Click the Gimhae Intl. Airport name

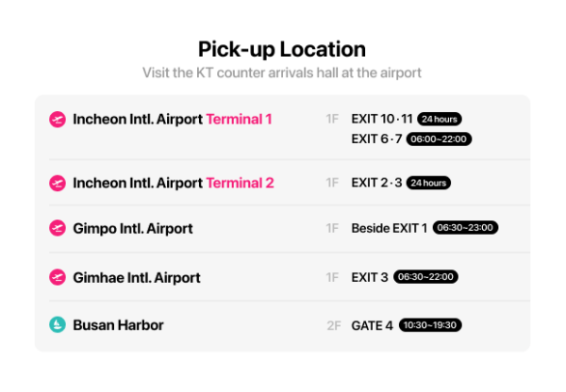pos(136,278)
